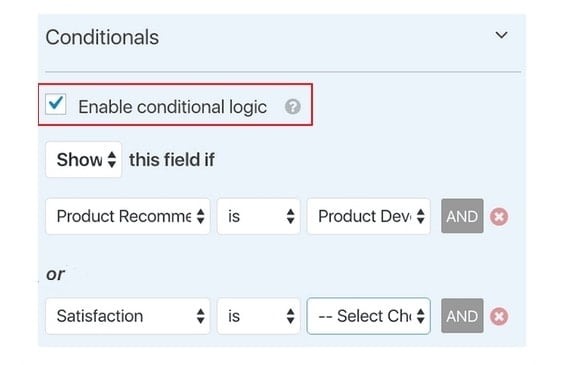Click the 'this field if' label
583x365 pixels.
pyautogui.click(x=172, y=160)
